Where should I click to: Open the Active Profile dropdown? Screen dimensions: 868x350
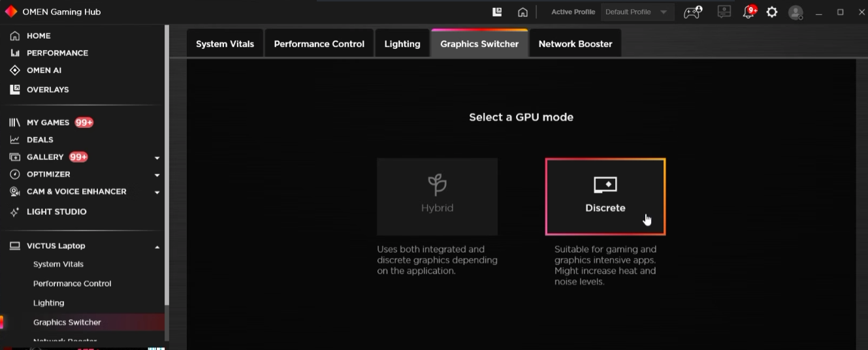click(x=637, y=12)
